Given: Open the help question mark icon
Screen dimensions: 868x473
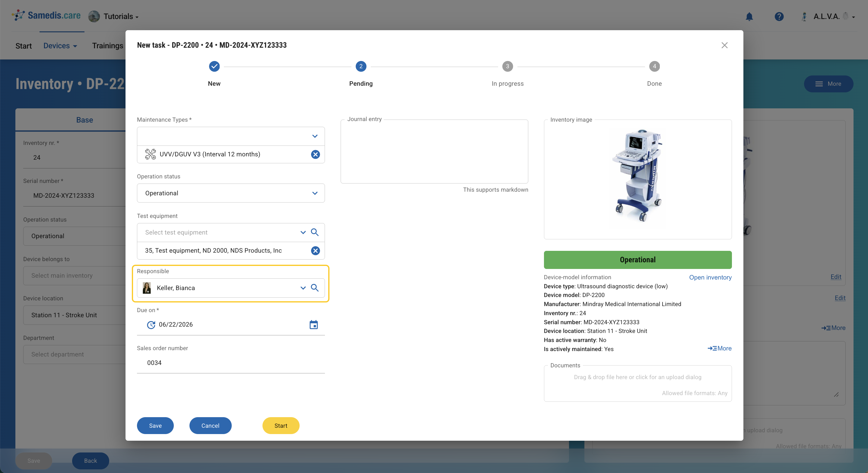Looking at the screenshot, I should pyautogui.click(x=779, y=17).
